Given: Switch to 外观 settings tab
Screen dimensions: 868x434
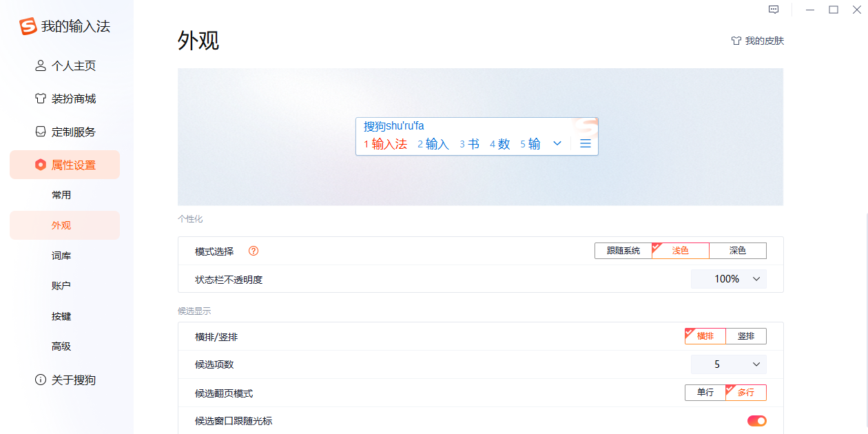Looking at the screenshot, I should click(x=65, y=225).
